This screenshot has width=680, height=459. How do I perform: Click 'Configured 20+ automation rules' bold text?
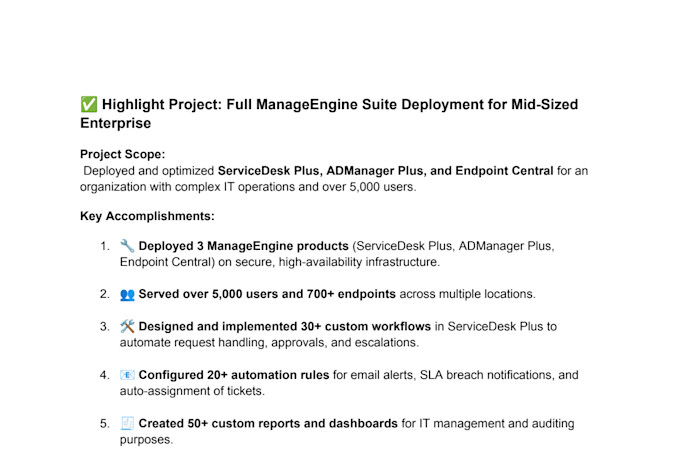(x=234, y=375)
